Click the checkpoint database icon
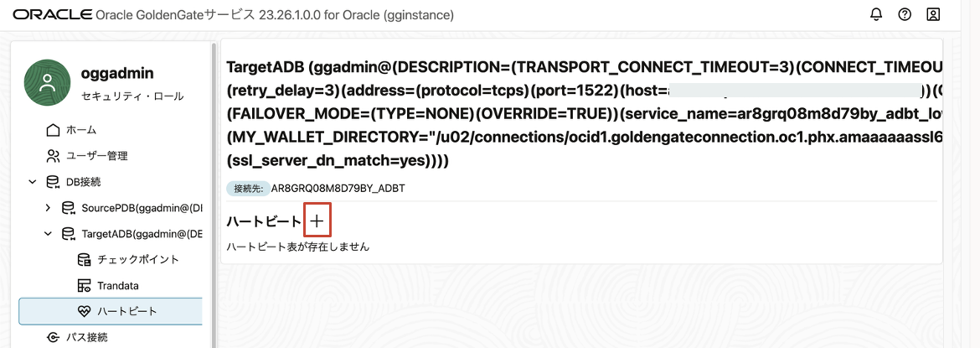This screenshot has height=348, width=980. (83, 259)
